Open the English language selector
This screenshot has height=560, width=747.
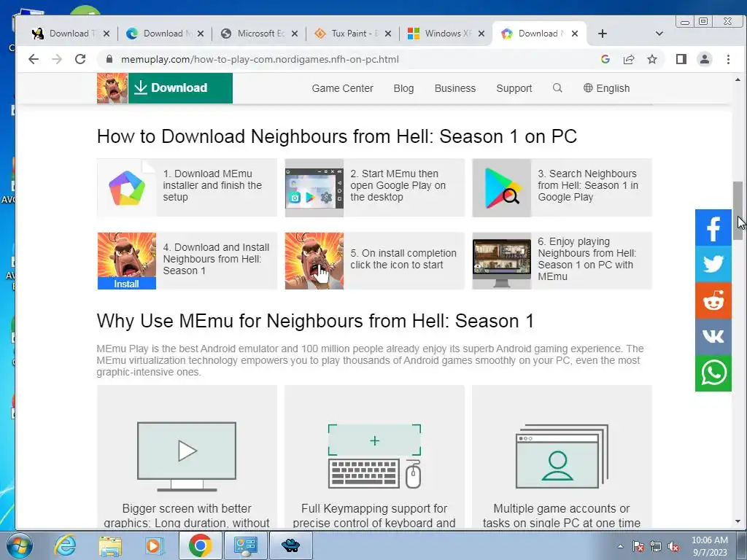(606, 88)
